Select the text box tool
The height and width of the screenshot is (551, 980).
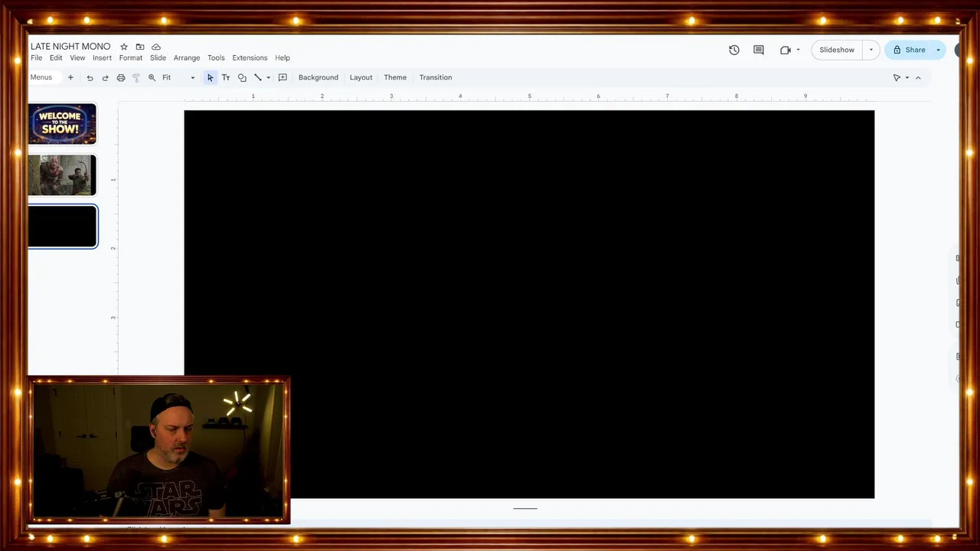[x=226, y=77]
